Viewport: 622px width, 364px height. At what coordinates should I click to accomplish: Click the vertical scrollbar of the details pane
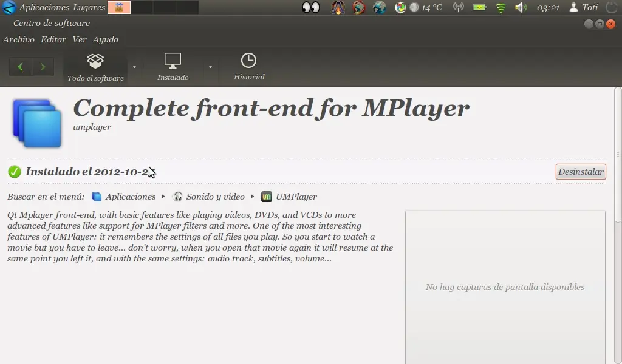coord(618,155)
